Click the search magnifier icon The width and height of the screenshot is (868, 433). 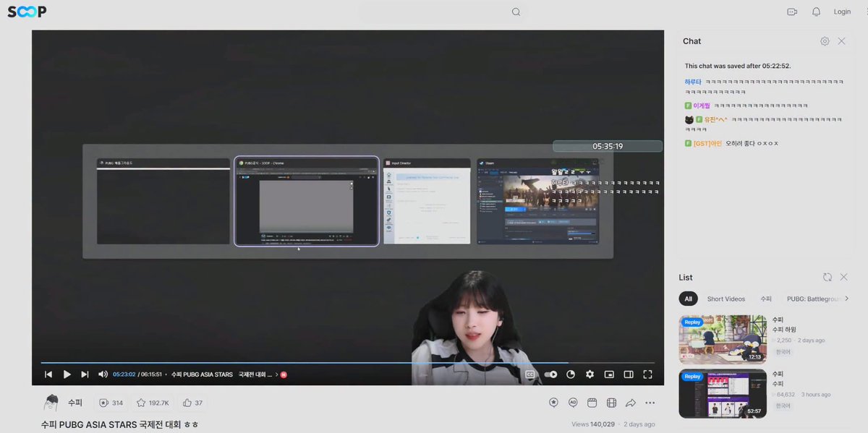[516, 12]
